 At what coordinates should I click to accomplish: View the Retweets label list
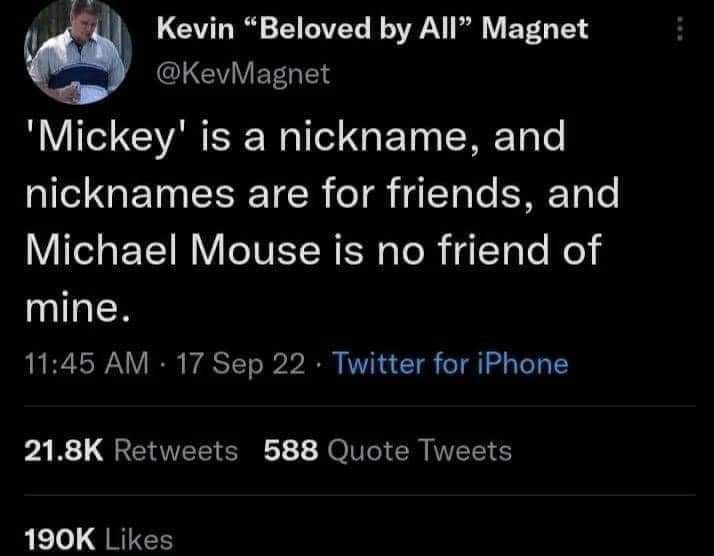[176, 451]
